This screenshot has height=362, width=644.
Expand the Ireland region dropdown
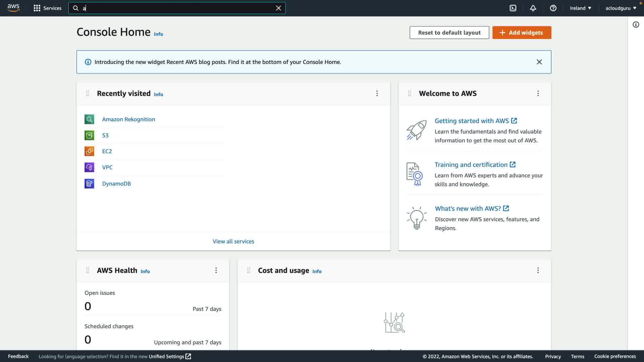[x=581, y=8]
